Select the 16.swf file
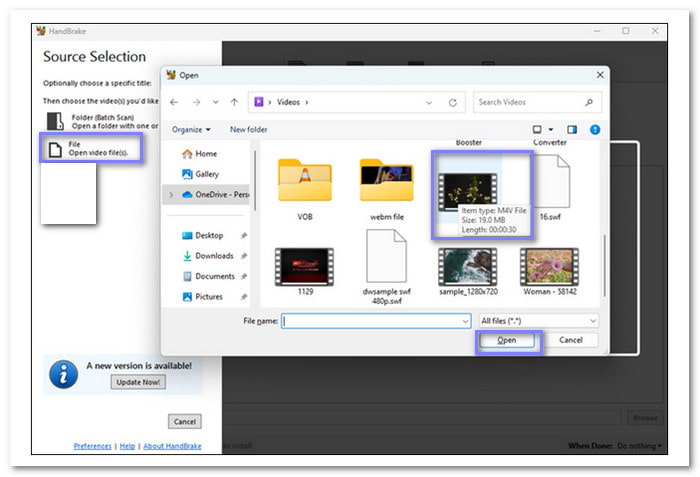This screenshot has height=477, width=700. coord(551,188)
